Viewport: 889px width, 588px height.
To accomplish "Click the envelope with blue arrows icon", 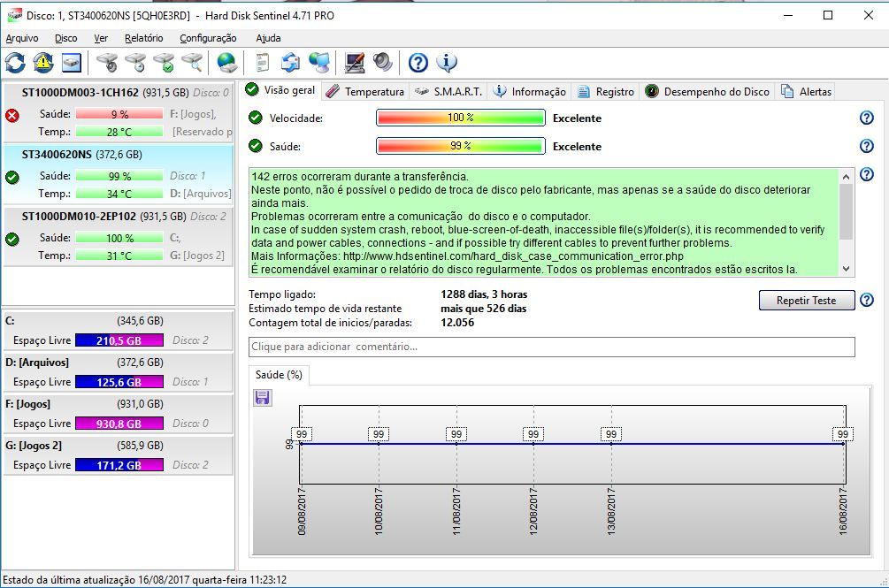I will tap(290, 62).
